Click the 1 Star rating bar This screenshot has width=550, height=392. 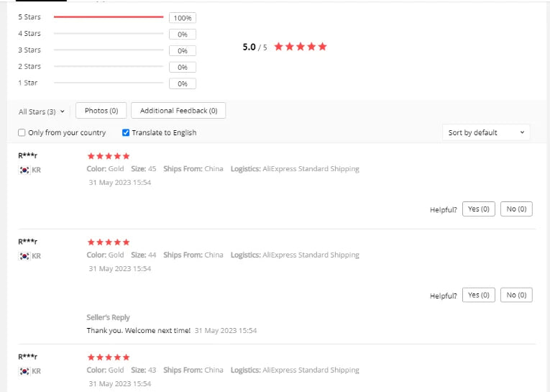(x=109, y=83)
